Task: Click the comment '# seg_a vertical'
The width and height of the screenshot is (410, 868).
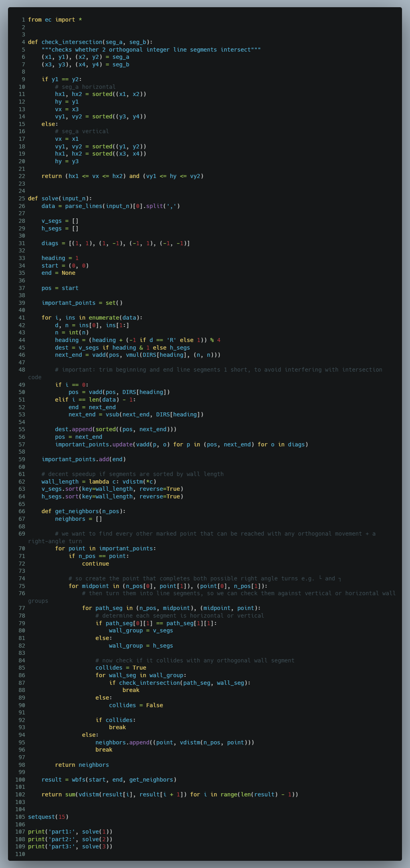Action: [x=82, y=131]
